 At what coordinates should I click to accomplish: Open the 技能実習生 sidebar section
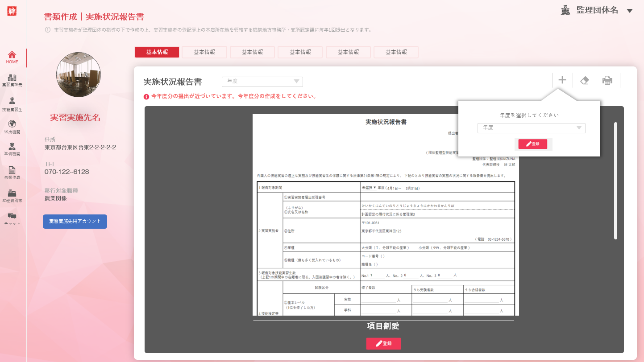(12, 102)
